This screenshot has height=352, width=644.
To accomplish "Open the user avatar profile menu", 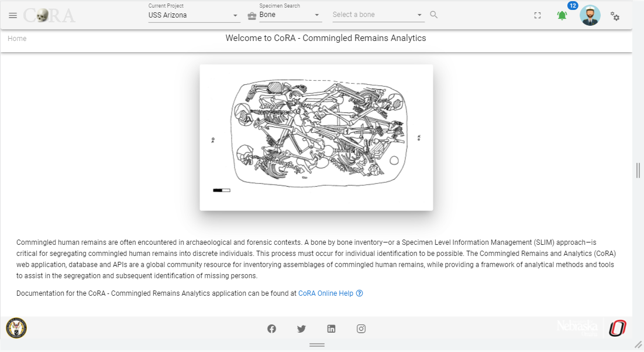I will (x=590, y=16).
